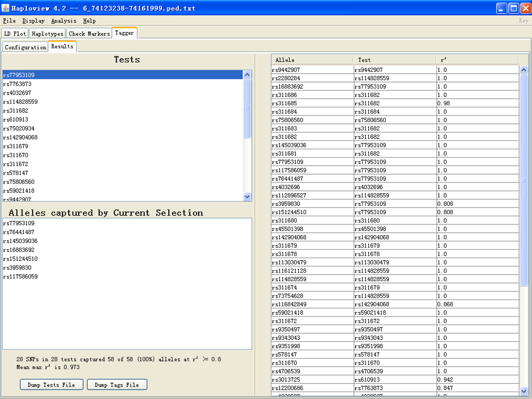Select rs77953109 in the Tests list
The width and height of the screenshot is (532, 399).
coord(123,75)
